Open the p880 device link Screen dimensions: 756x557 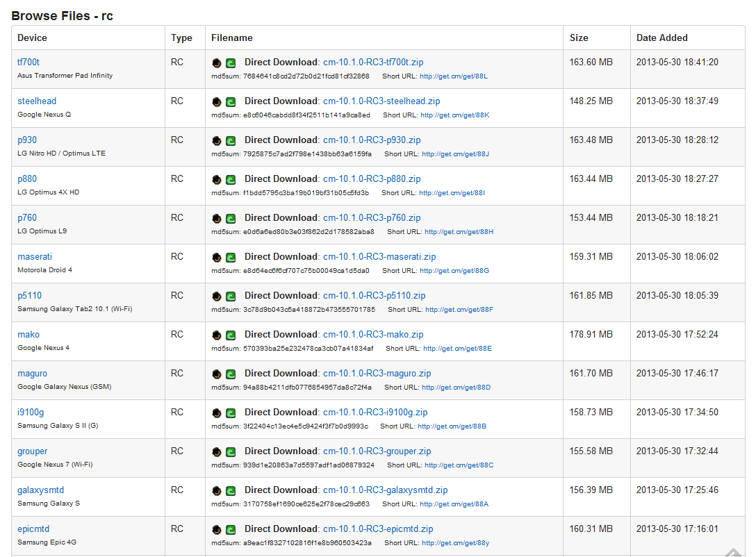(27, 178)
